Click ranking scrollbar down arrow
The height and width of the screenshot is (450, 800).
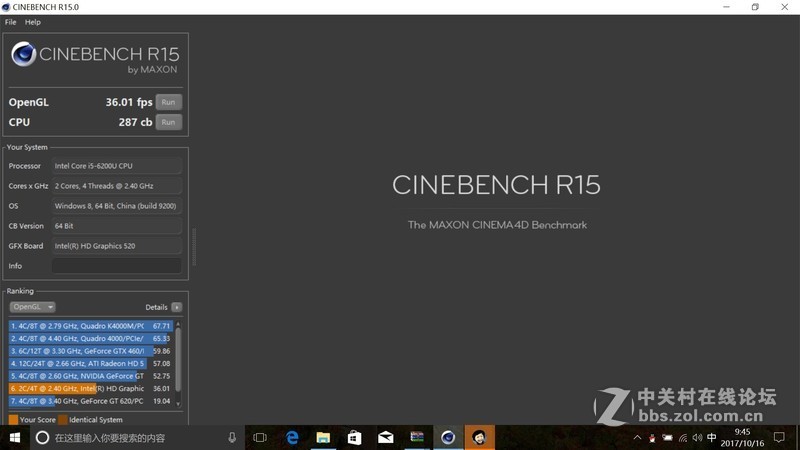[178, 404]
